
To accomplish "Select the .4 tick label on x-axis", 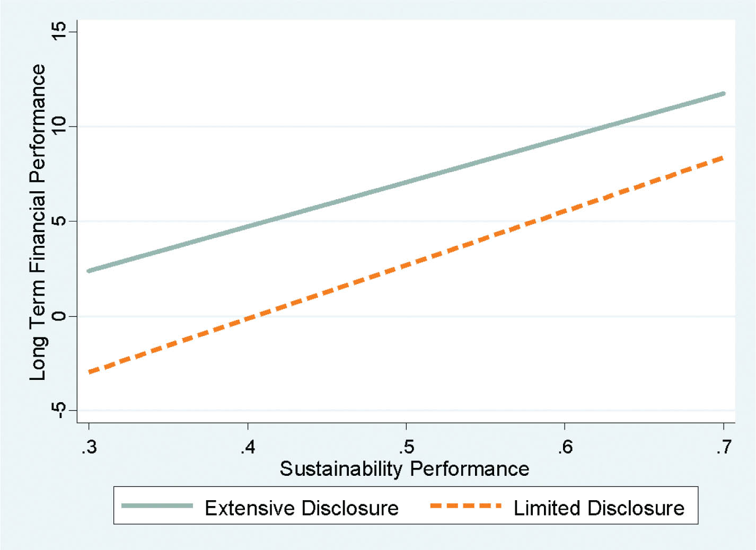I will (x=248, y=447).
